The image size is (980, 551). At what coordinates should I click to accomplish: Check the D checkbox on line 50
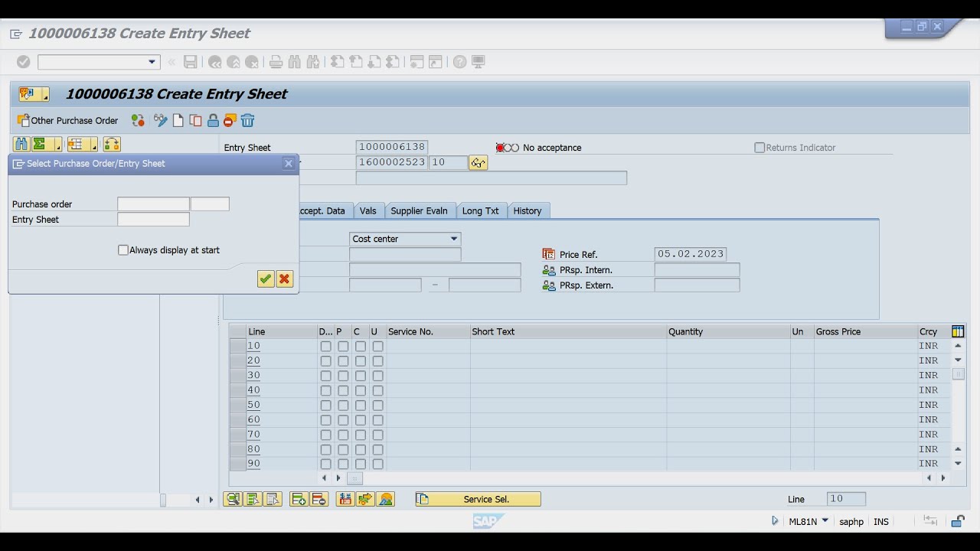326,405
